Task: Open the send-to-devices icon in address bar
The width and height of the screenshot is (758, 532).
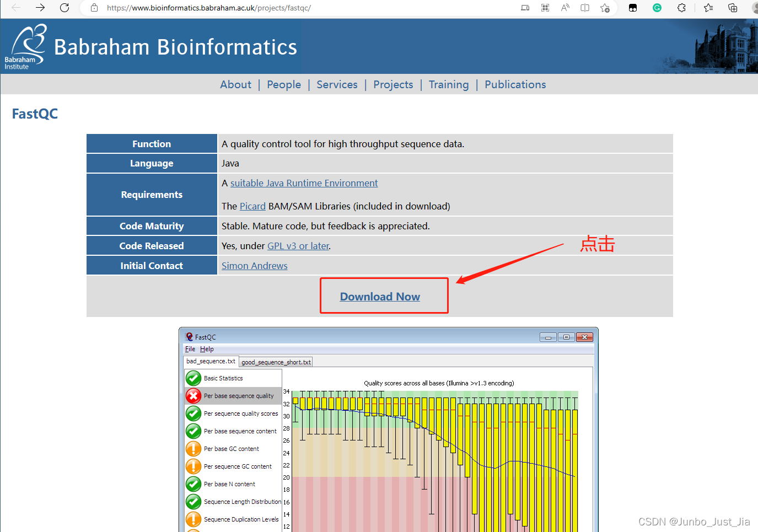Action: (525, 8)
